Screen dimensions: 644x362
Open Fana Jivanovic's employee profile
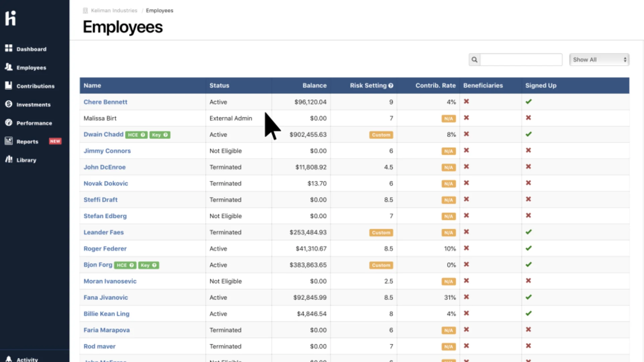point(106,297)
